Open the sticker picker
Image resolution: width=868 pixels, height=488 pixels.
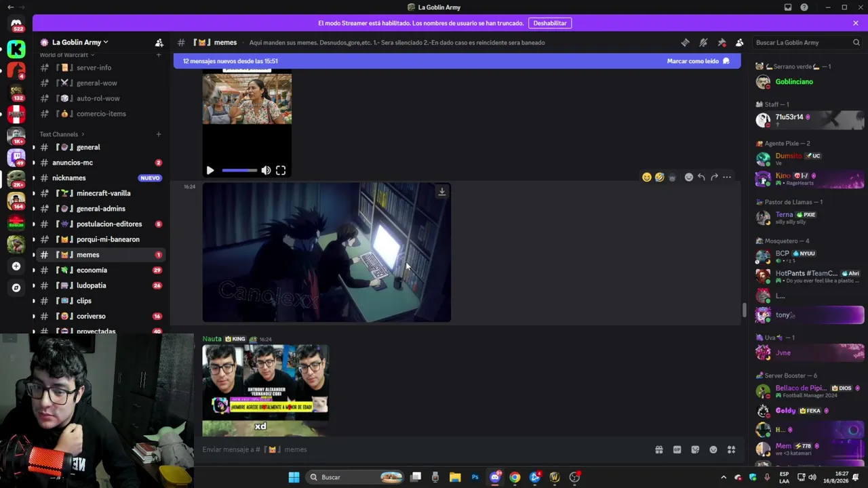click(x=695, y=449)
